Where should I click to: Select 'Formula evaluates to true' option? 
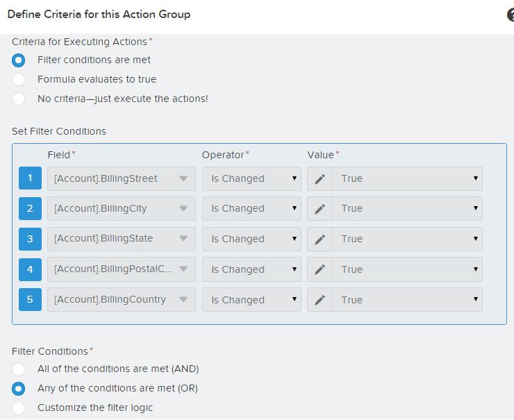click(19, 79)
